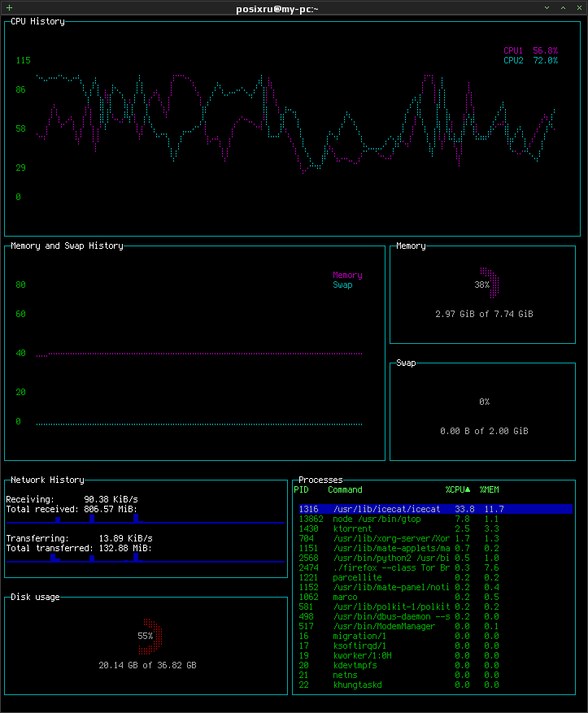Screen dimensions: 588x713
Task: Click the plus icon in the title bar
Action: pos(9,8)
